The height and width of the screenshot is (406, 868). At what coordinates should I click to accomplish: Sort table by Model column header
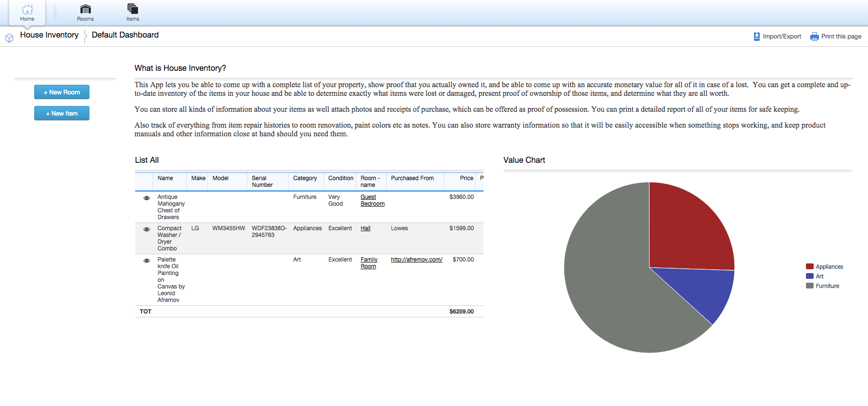pyautogui.click(x=220, y=178)
